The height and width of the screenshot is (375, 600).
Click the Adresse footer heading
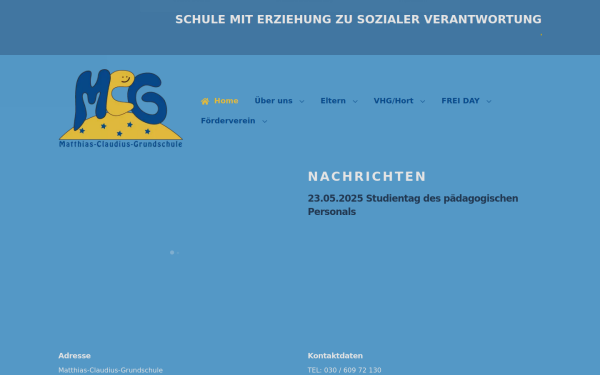(x=75, y=356)
